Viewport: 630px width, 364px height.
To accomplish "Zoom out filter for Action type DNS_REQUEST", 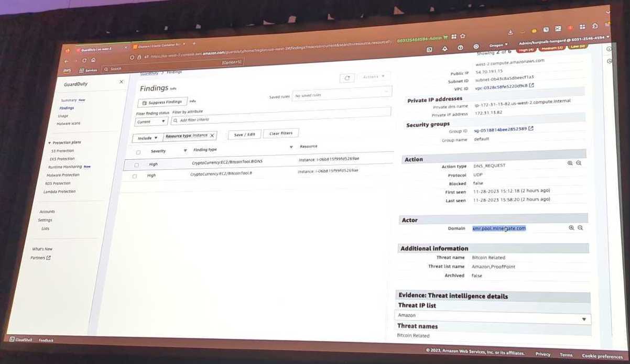I will tap(579, 163).
